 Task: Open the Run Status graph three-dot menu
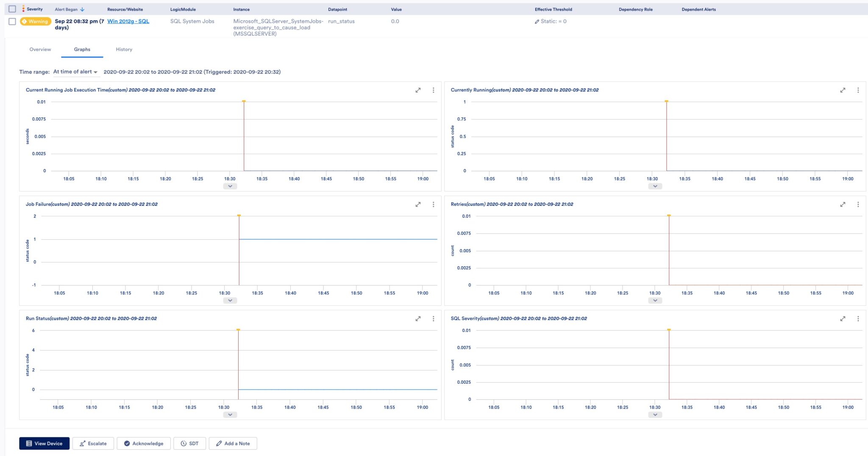433,318
